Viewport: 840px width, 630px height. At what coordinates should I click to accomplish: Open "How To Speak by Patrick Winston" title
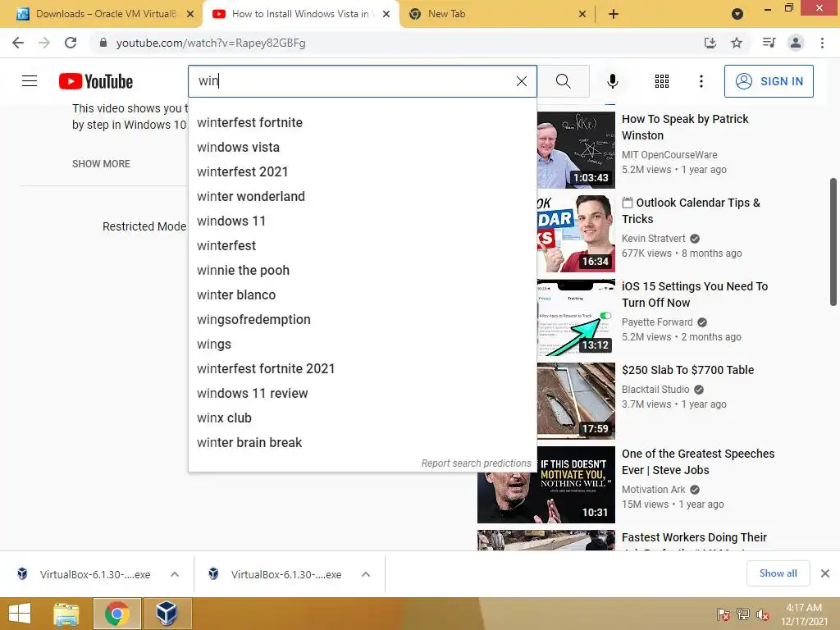click(x=685, y=127)
